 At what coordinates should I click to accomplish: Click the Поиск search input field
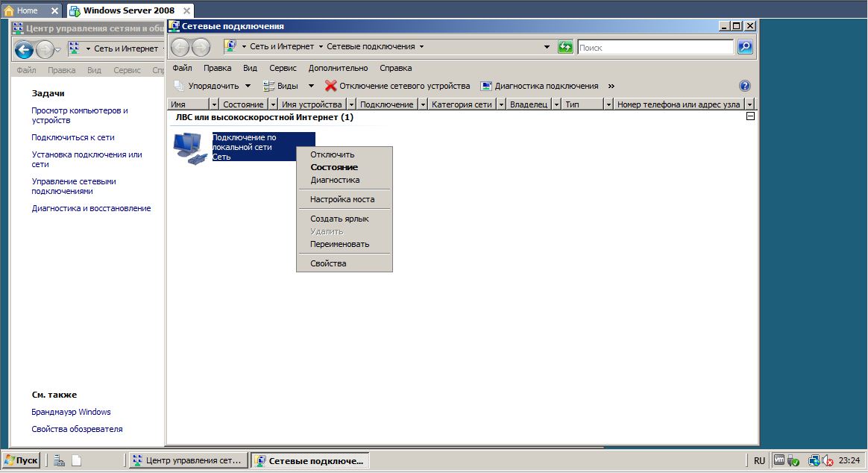pyautogui.click(x=655, y=48)
